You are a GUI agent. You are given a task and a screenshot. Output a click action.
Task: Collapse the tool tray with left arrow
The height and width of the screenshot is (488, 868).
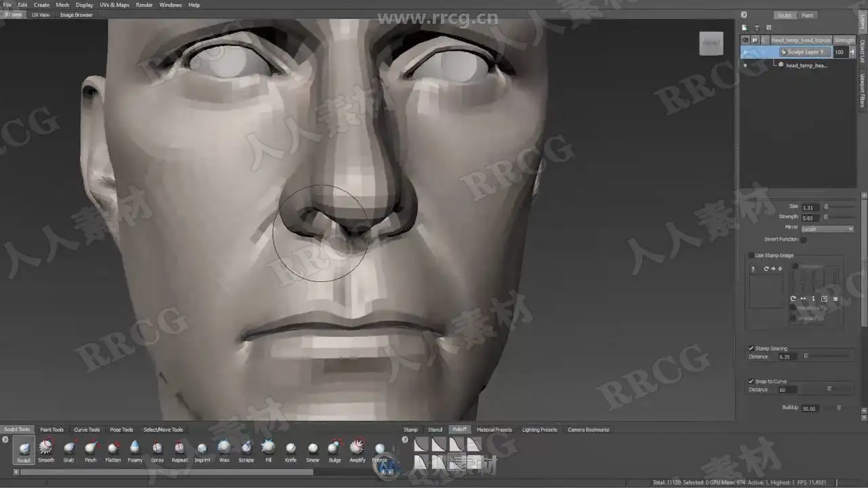click(5, 440)
